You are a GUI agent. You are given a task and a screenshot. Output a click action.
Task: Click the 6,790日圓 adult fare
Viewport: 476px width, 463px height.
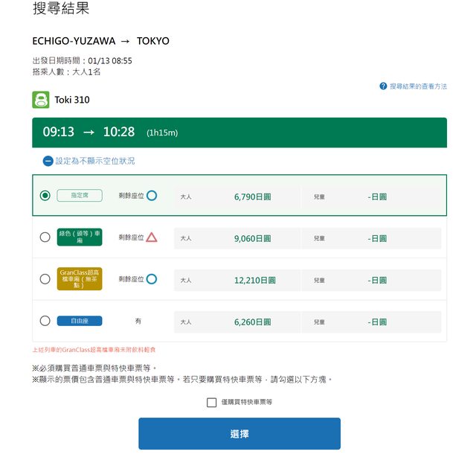coord(254,197)
